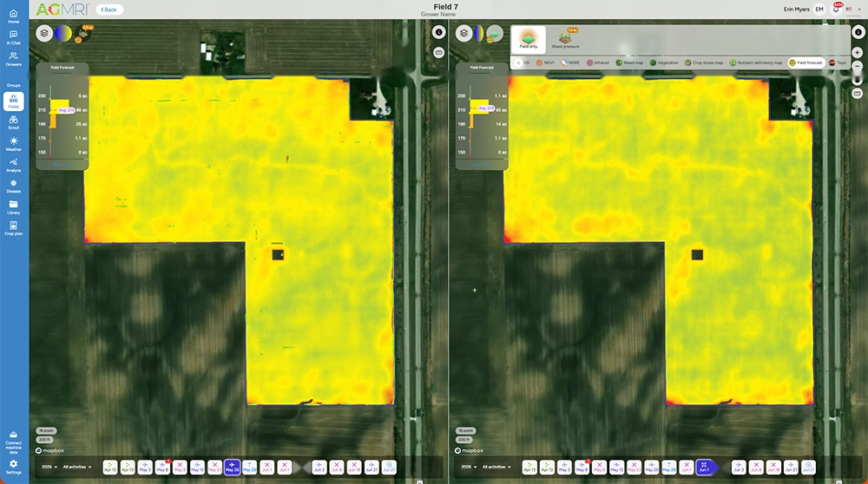Screen dimensions: 868x484
Task: Select the Weed pressure overlay option
Action: point(565,39)
